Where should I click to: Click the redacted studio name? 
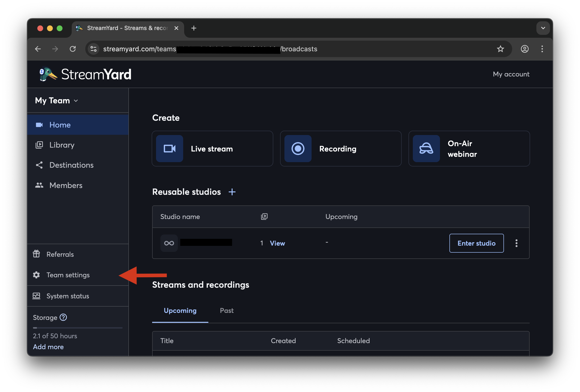[206, 242]
